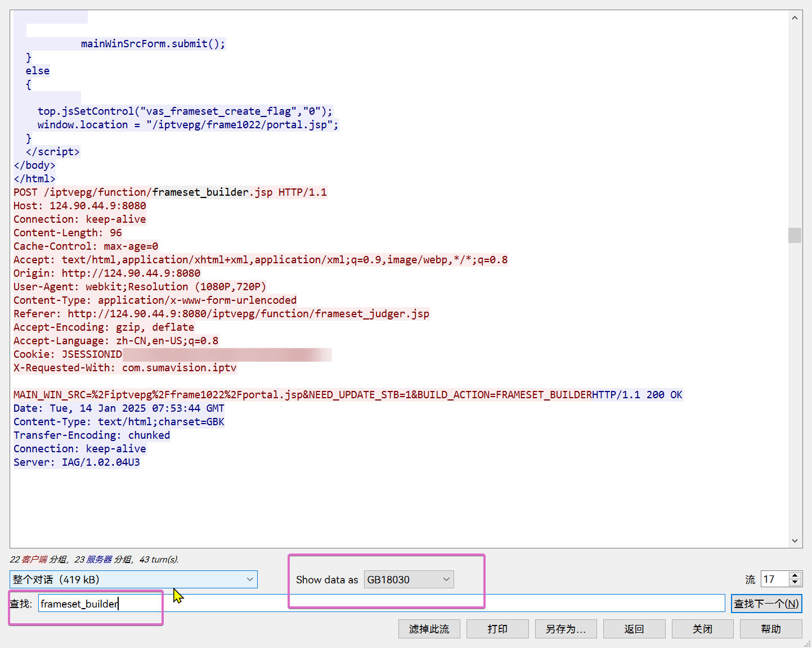
Task: Click the 流 stream number field
Action: coord(775,579)
